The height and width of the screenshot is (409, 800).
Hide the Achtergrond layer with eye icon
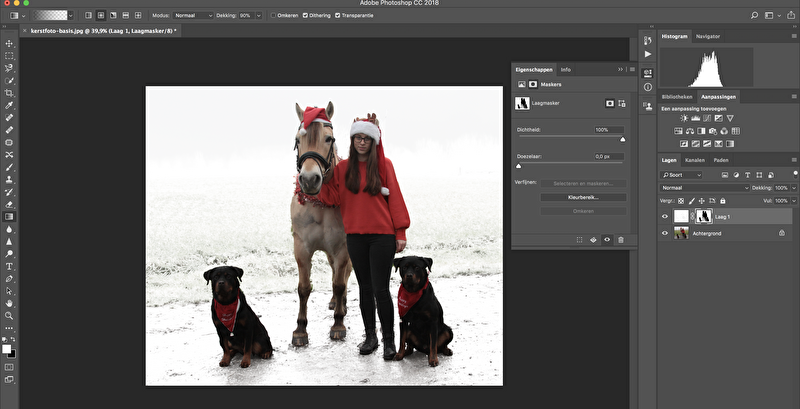pos(665,233)
